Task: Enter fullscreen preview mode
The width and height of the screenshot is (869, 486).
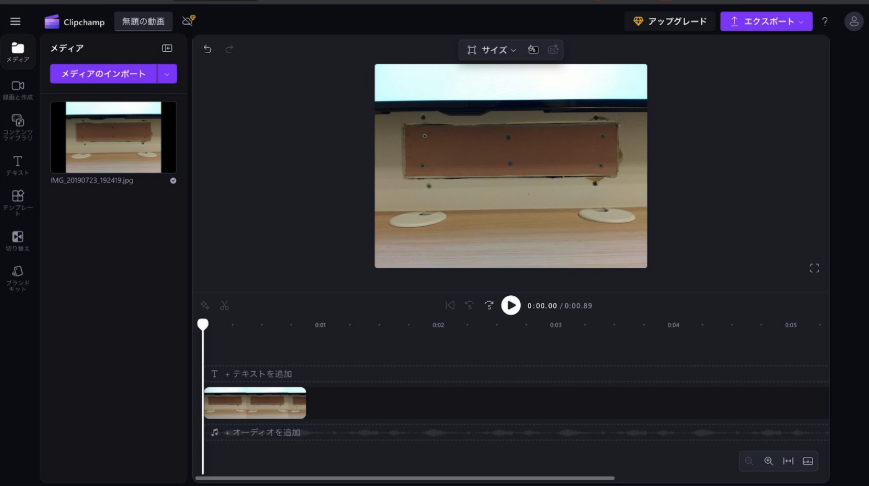Action: (814, 268)
